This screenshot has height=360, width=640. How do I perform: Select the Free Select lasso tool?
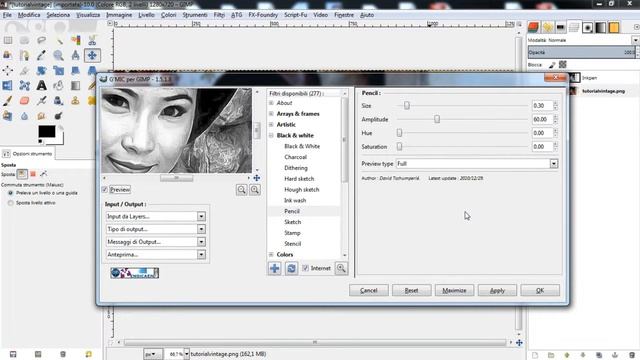(41, 40)
